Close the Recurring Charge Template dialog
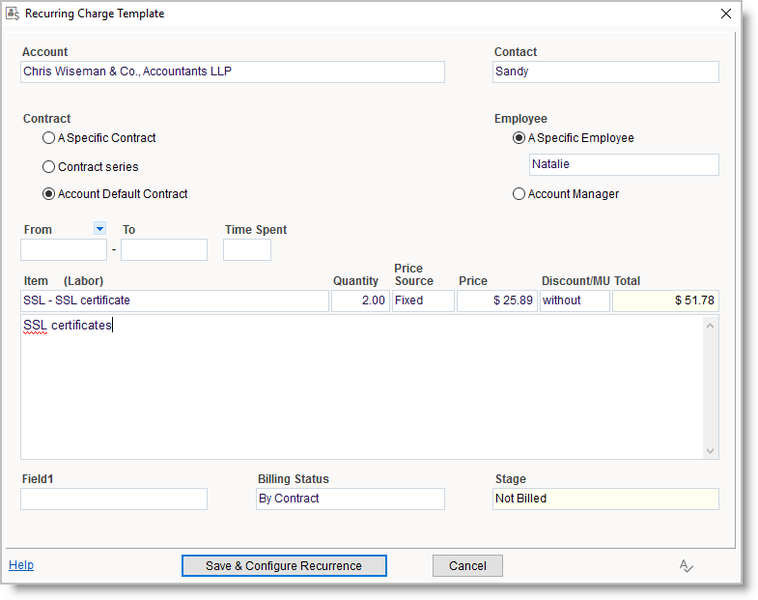Viewport: 758px width, 600px height. pos(725,14)
